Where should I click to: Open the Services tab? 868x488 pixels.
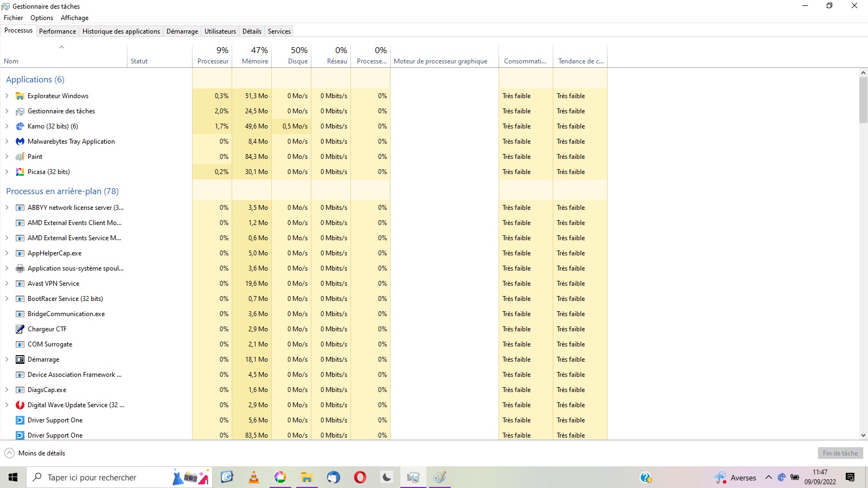[x=279, y=31]
